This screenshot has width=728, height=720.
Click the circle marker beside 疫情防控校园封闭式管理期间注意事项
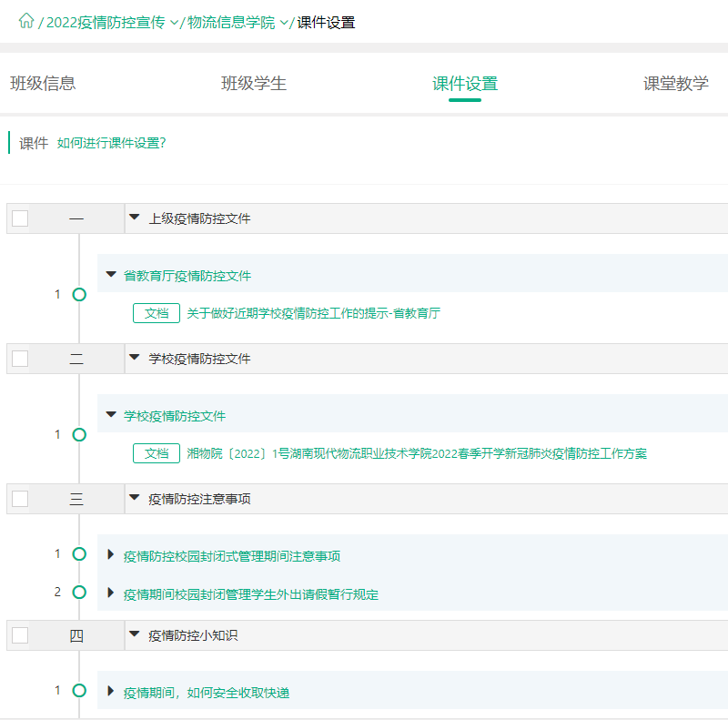[x=79, y=554]
